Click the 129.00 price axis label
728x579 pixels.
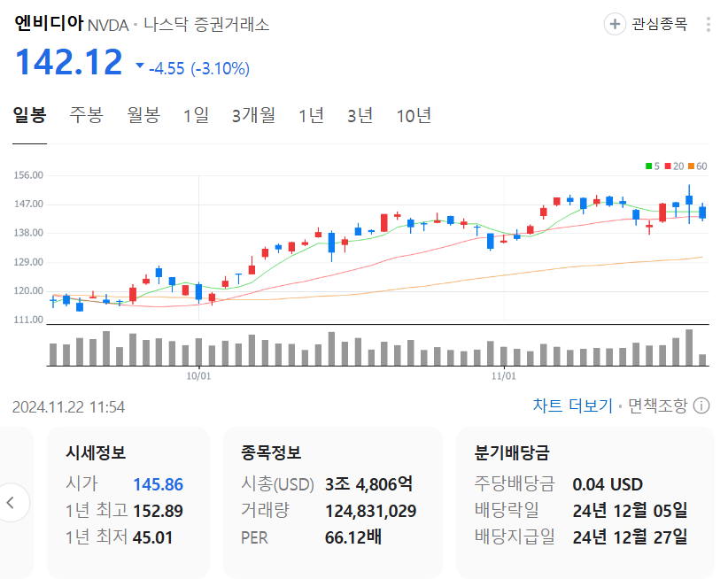28,262
